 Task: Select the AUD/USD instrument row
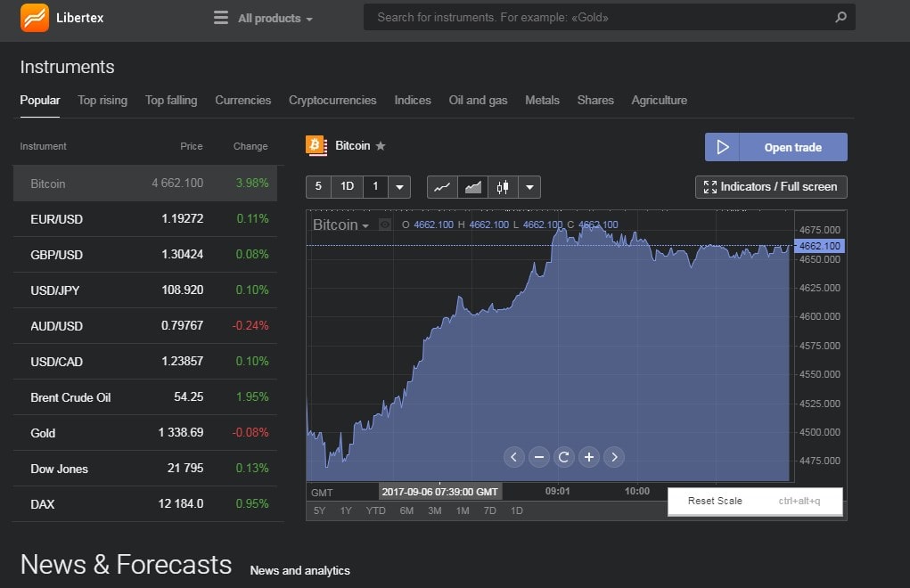point(145,326)
